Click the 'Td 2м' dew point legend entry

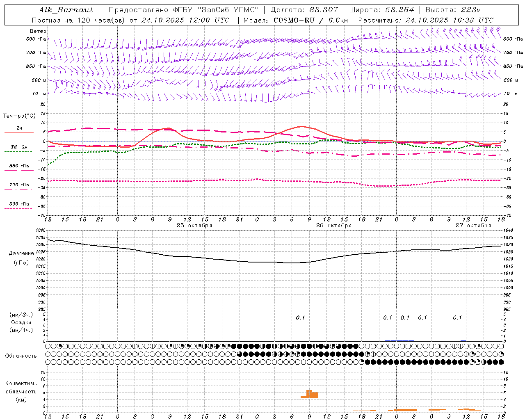pyautogui.click(x=19, y=147)
